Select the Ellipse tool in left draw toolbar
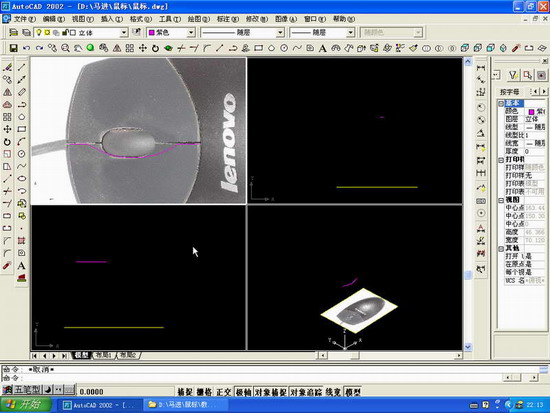The image size is (550, 413). click(22, 178)
